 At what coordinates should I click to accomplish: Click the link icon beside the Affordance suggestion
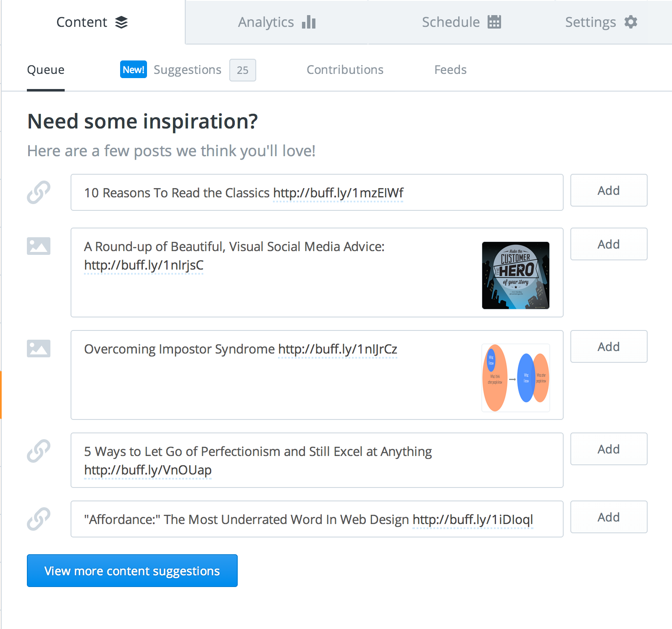tap(38, 519)
